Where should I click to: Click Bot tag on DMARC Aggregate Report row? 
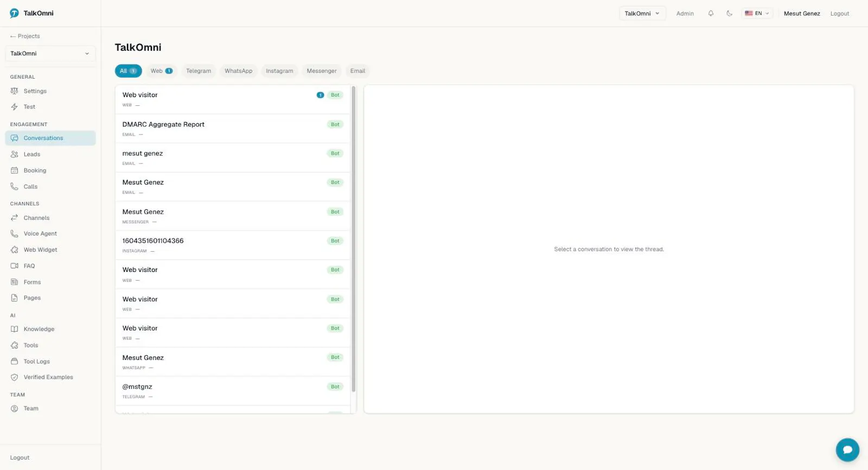(335, 124)
